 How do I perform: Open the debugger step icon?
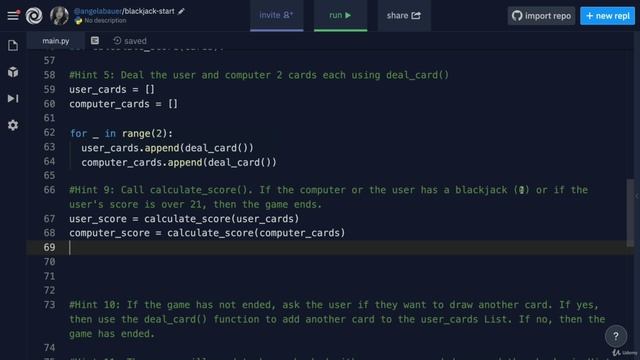[x=13, y=98]
